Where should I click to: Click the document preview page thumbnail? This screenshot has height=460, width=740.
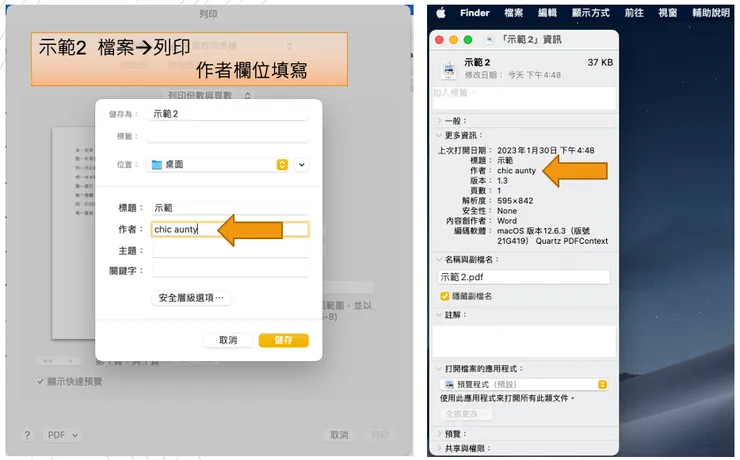(73, 233)
